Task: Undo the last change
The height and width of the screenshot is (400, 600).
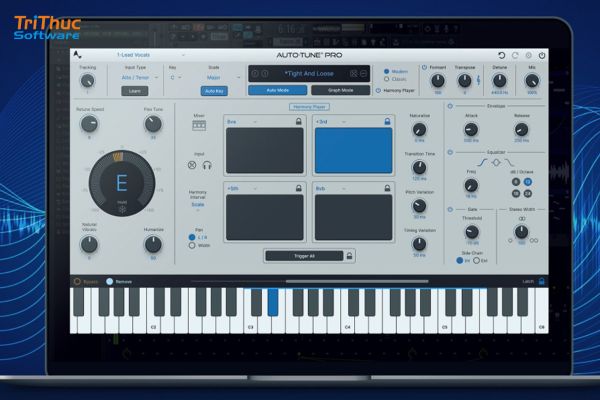Action: (x=501, y=56)
